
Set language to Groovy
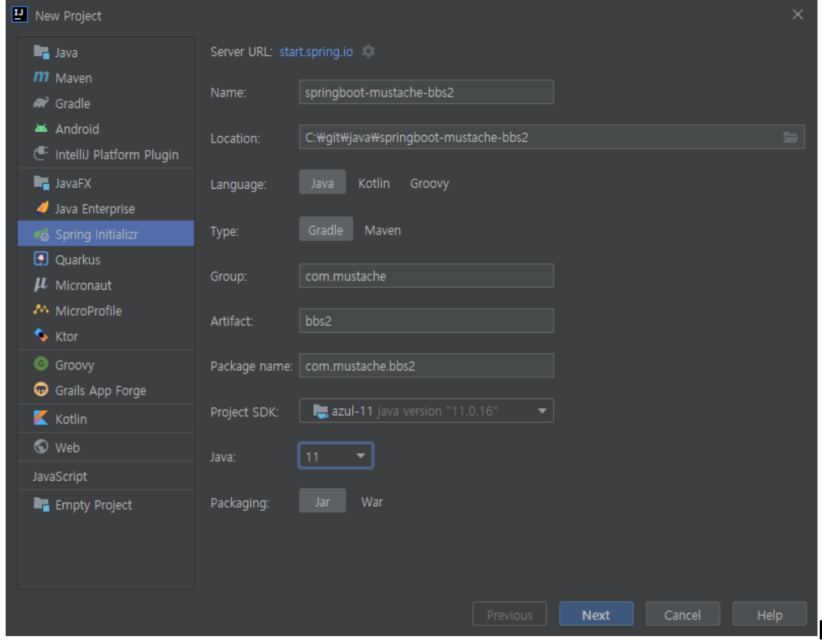429,183
